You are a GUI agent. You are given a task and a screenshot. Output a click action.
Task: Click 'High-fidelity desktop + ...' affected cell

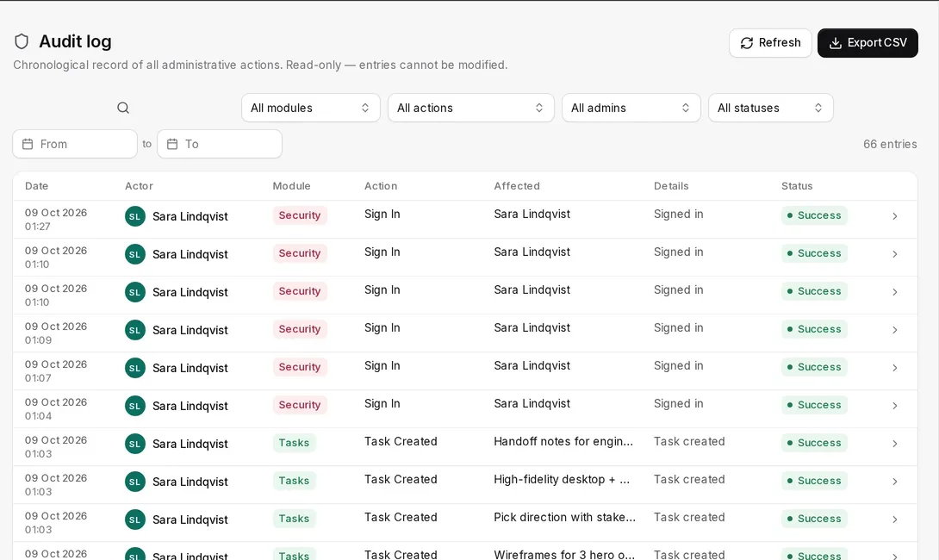562,480
